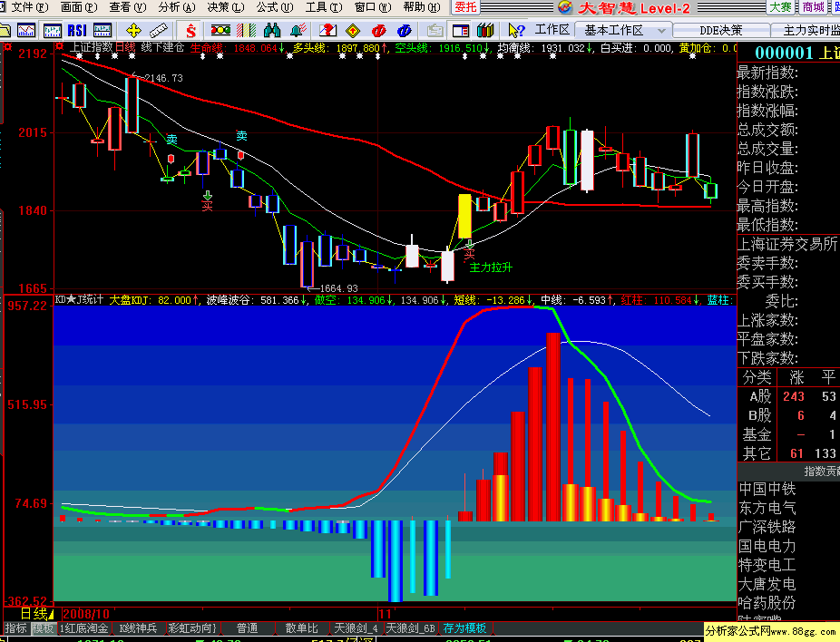Open the 公式(U) menu
The height and width of the screenshot is (642, 840).
275,7
